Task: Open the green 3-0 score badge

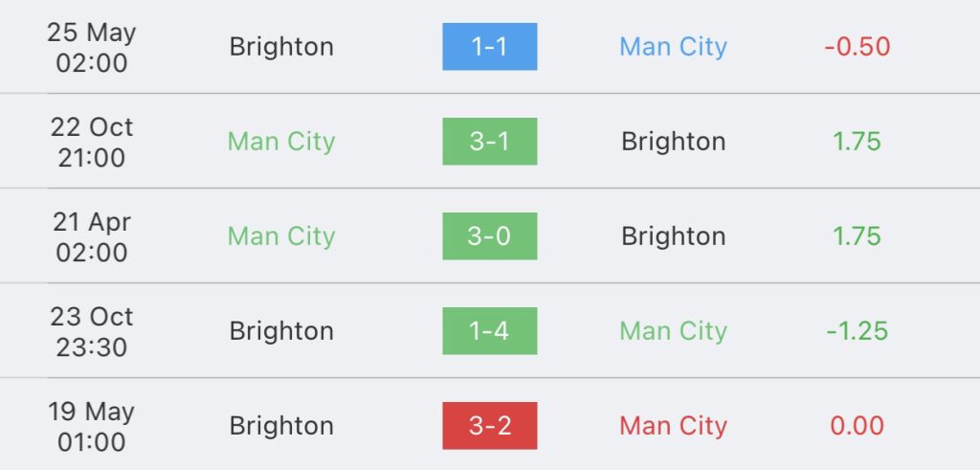Action: [x=489, y=236]
